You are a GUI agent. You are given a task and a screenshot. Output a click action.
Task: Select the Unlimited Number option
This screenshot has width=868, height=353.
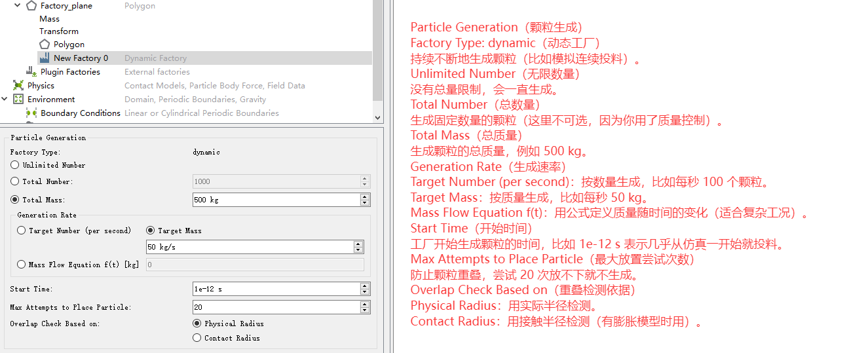(x=15, y=166)
